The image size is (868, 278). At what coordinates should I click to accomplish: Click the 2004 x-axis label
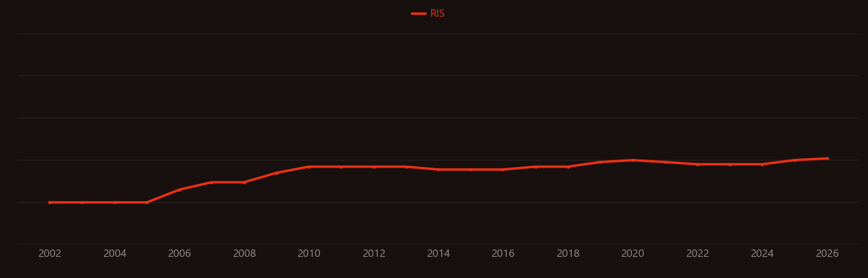115,254
